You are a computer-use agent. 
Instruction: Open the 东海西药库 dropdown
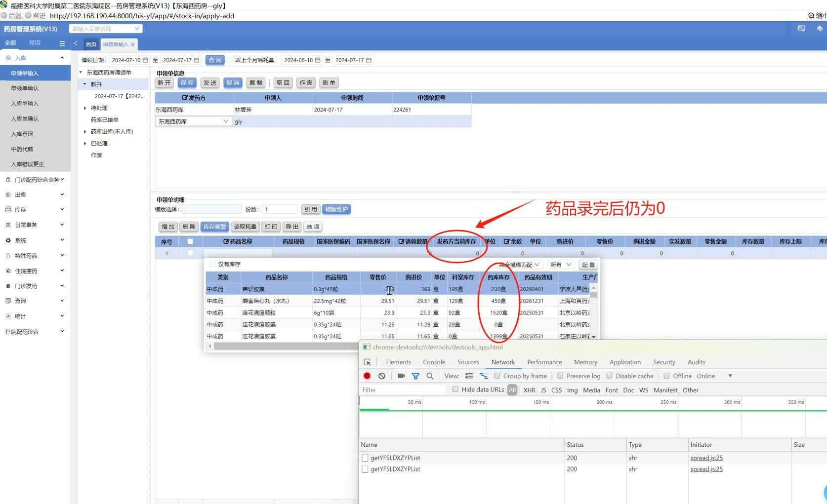[193, 121]
